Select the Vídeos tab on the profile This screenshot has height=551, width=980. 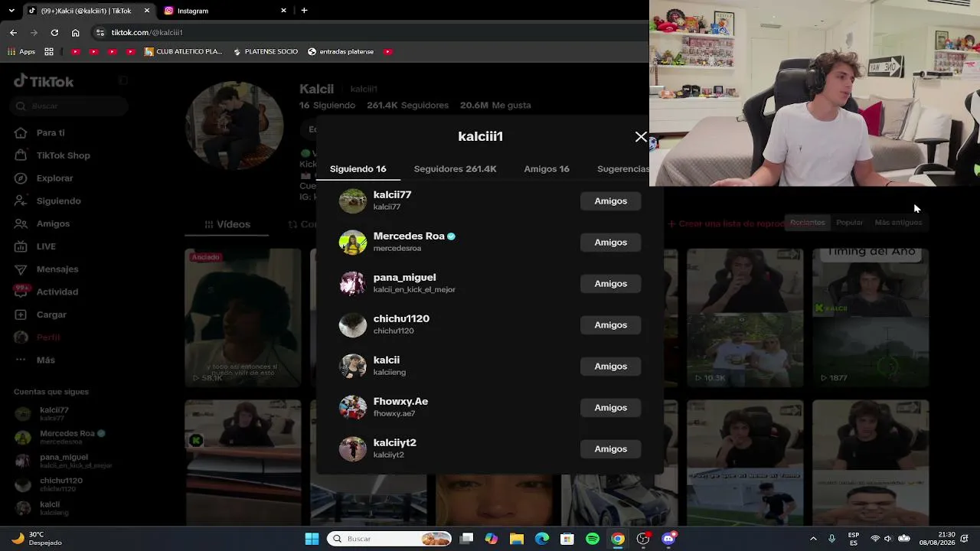click(x=227, y=224)
